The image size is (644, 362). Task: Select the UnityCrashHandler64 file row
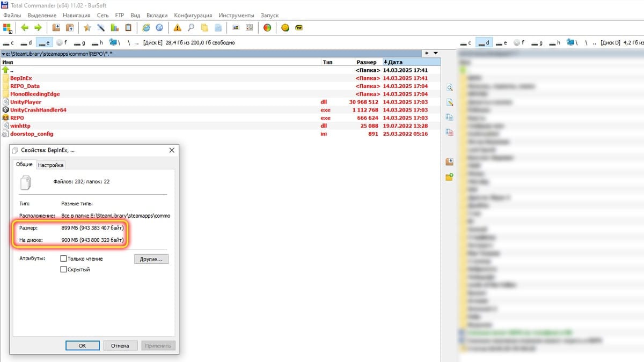[x=220, y=110]
